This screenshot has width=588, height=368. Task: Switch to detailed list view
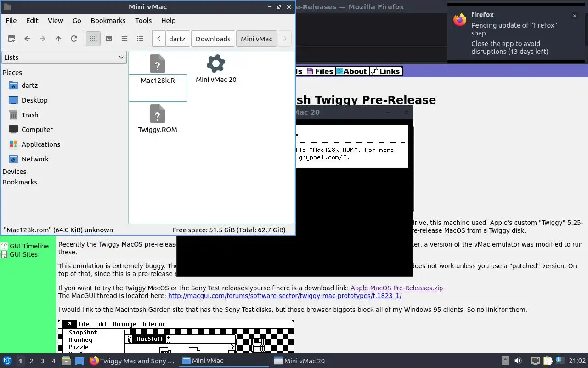coord(140,39)
